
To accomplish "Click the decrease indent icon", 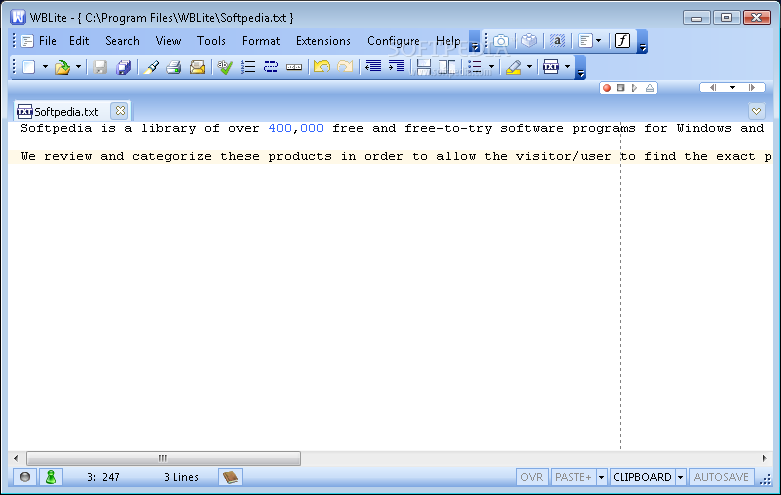I will point(373,66).
